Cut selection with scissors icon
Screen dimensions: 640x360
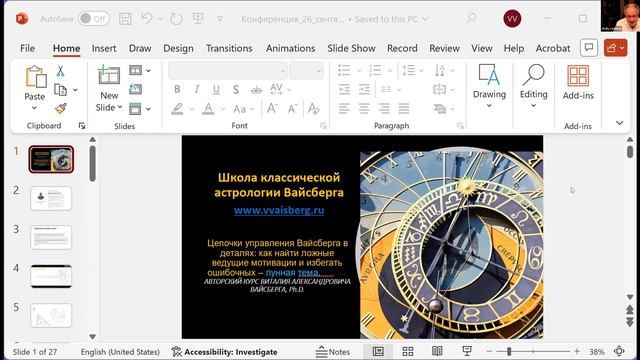[x=60, y=71]
